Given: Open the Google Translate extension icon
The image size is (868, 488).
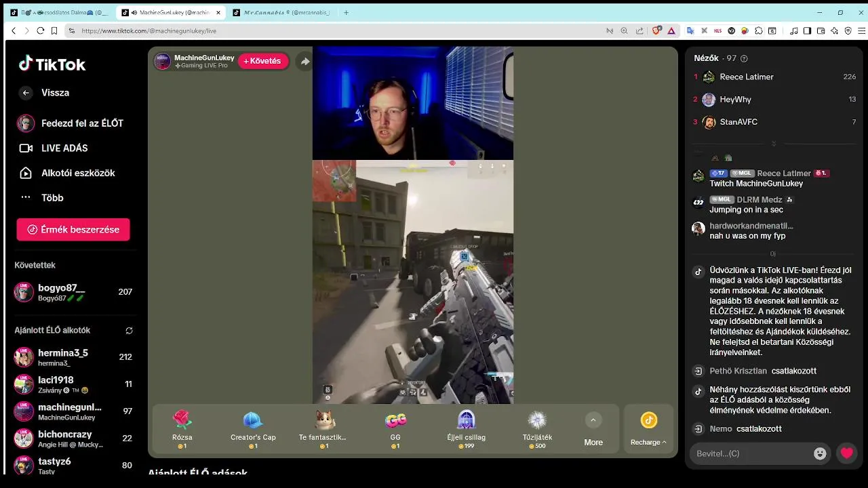Looking at the screenshot, I should [x=690, y=30].
